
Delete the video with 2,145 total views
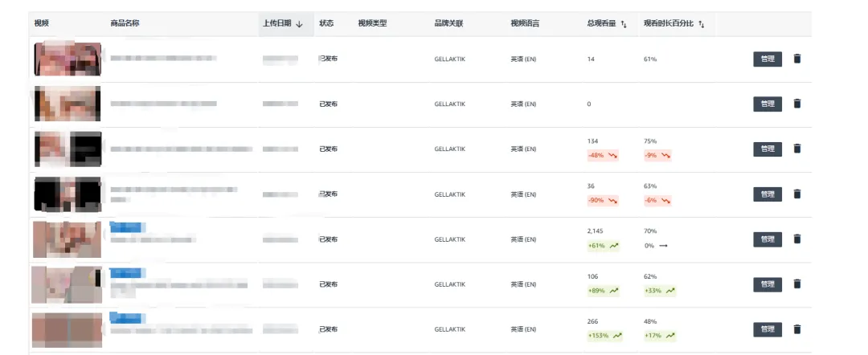click(x=797, y=239)
